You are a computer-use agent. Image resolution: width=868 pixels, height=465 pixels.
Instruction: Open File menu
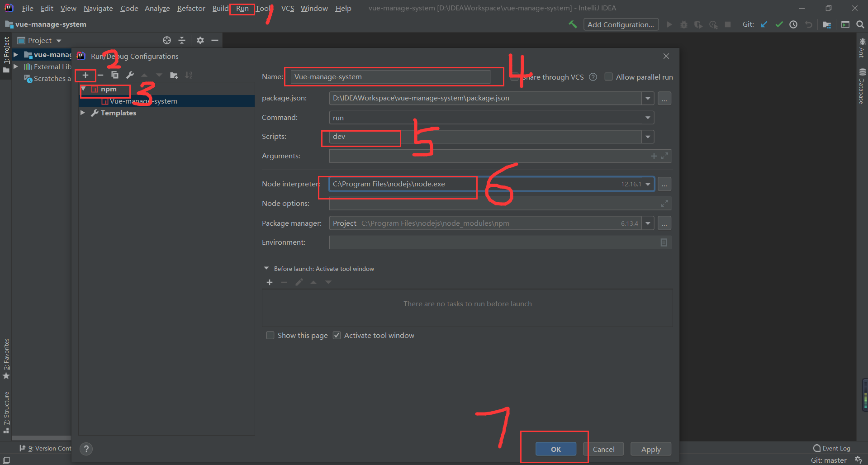[x=28, y=8]
